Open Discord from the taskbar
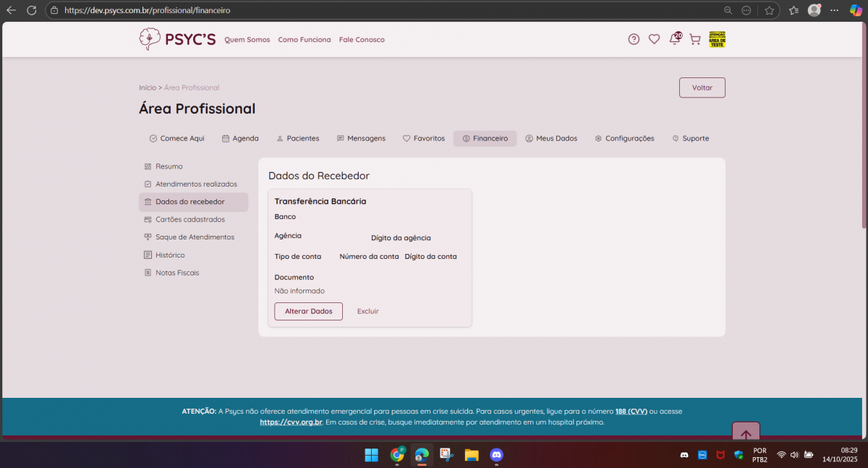 [496, 455]
